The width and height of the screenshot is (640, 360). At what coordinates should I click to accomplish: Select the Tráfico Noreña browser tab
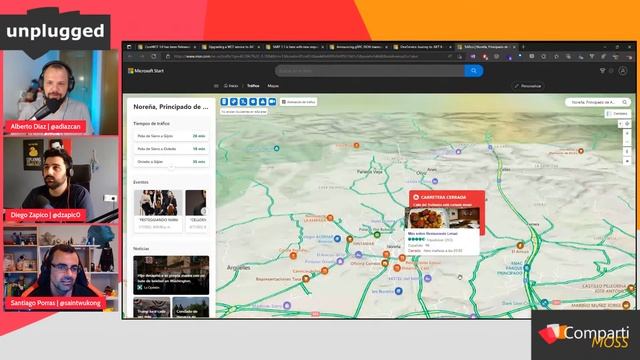coord(487,47)
